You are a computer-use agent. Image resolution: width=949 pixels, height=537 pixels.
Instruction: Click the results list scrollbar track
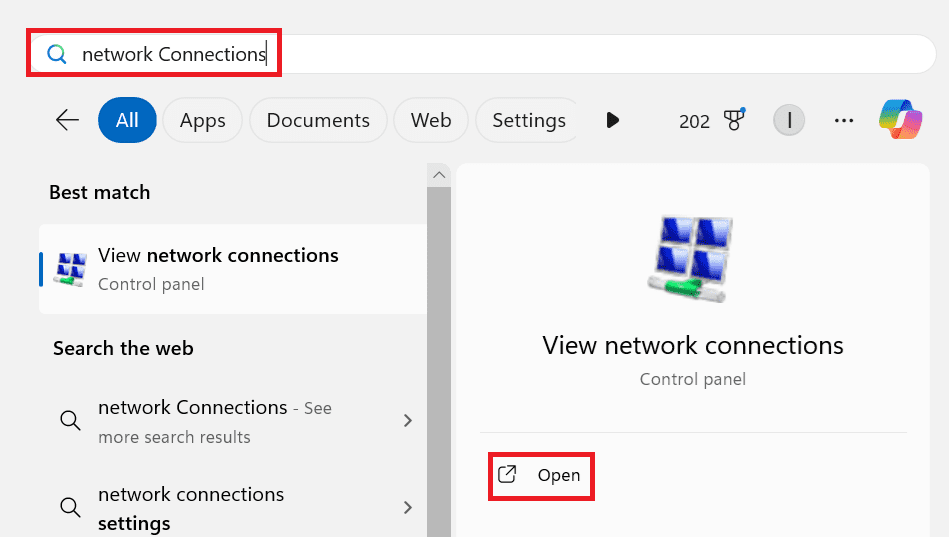pyautogui.click(x=439, y=361)
